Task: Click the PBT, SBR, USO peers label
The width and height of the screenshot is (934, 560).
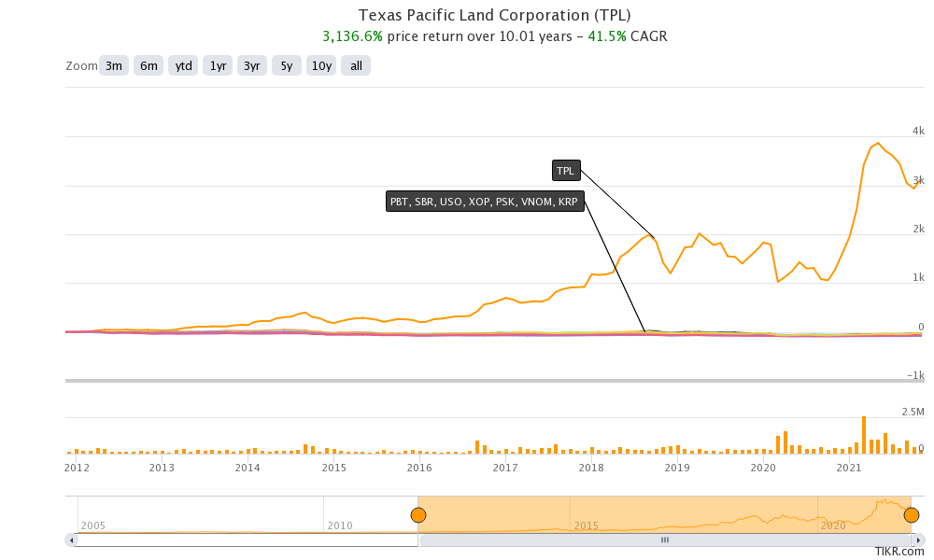Action: point(484,202)
